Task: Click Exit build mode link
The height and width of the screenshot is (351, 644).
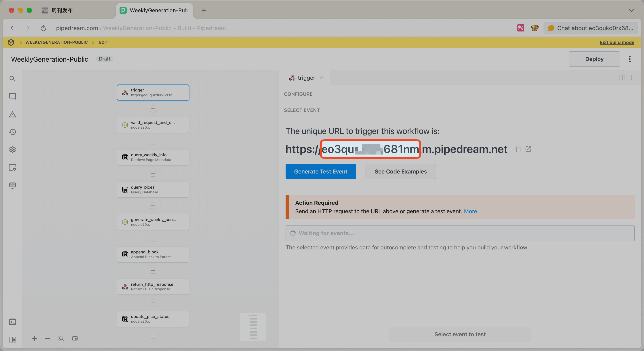Action: [x=617, y=42]
